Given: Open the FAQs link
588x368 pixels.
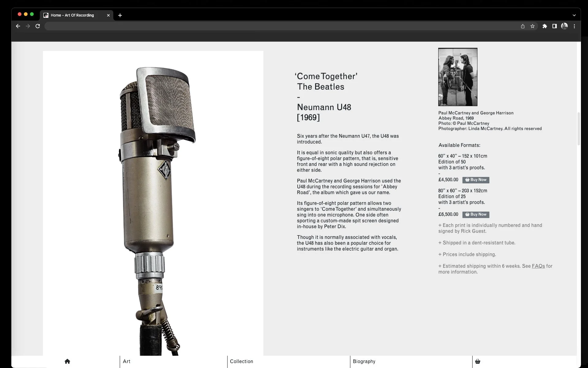Looking at the screenshot, I should pos(538,266).
